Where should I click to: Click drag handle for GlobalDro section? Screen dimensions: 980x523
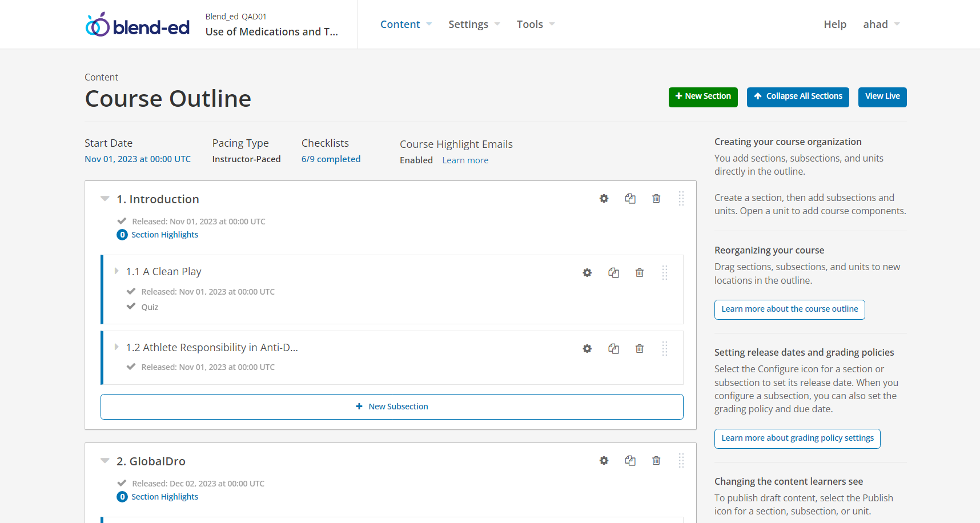click(x=681, y=461)
